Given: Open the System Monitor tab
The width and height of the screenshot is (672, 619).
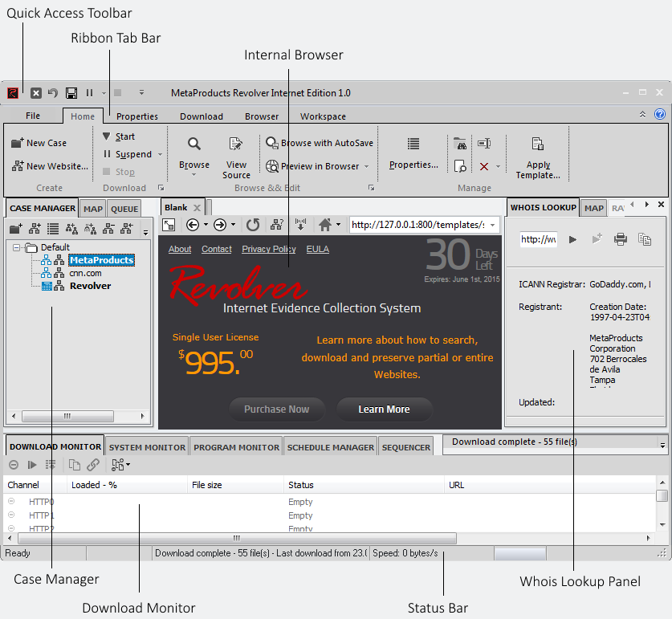Looking at the screenshot, I should click(x=147, y=447).
